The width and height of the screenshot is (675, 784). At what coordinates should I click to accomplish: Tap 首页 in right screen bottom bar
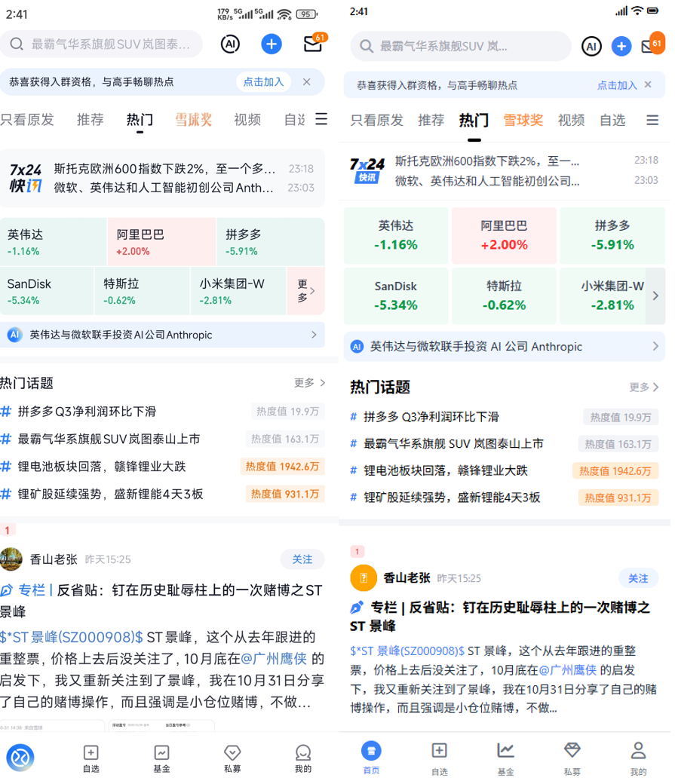tap(371, 758)
